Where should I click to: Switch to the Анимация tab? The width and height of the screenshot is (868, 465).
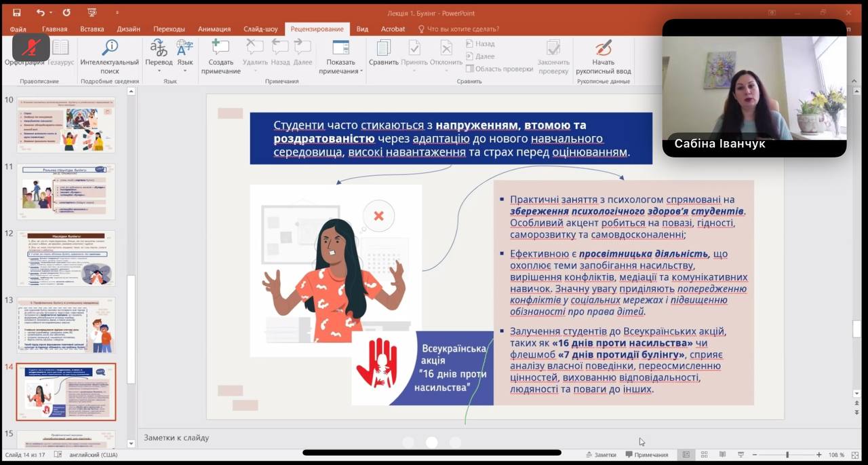click(x=214, y=29)
